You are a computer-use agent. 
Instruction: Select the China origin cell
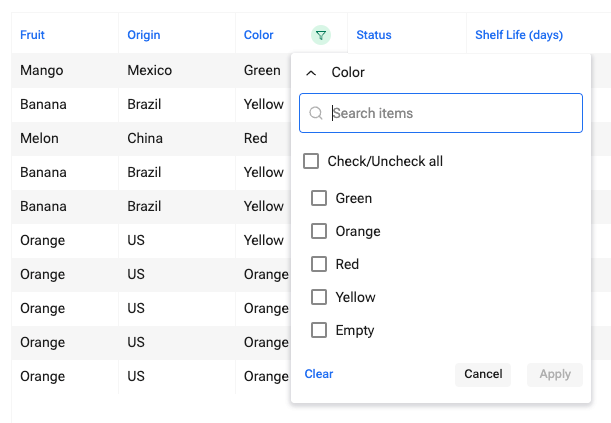coord(145,139)
